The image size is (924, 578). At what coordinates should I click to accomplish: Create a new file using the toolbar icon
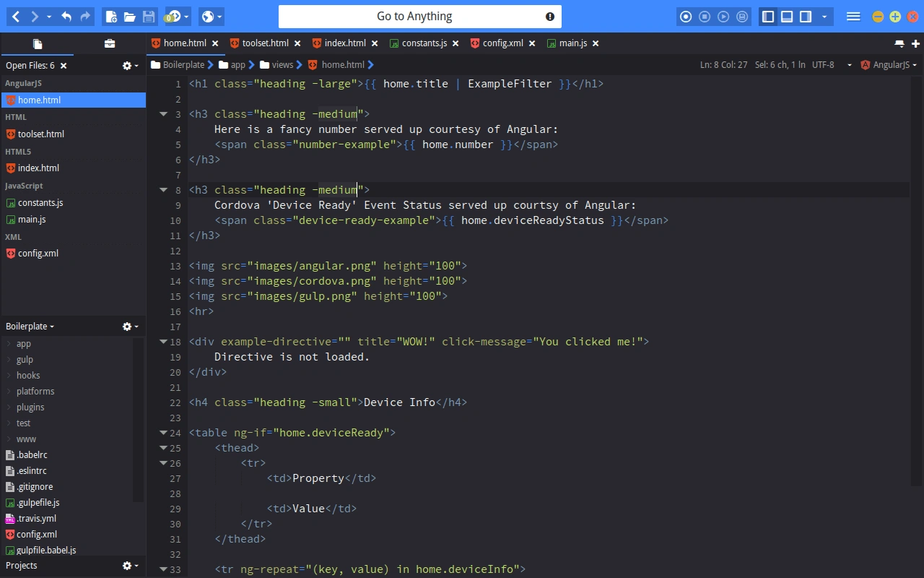(x=112, y=16)
